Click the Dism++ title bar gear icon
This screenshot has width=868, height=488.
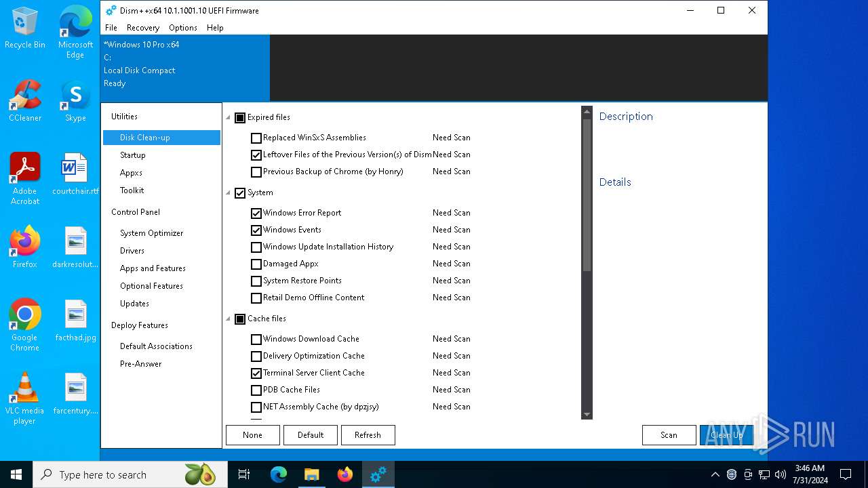111,10
